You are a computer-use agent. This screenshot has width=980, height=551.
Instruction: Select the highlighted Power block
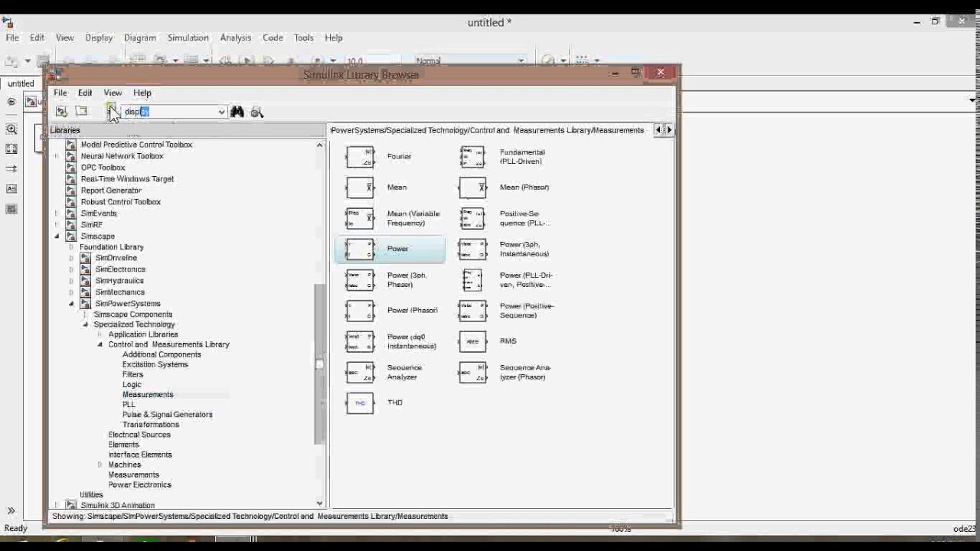(x=390, y=249)
